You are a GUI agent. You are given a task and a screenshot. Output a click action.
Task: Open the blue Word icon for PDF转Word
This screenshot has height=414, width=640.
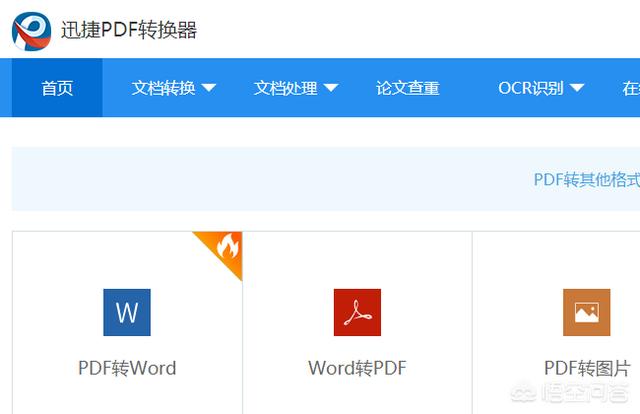(127, 312)
